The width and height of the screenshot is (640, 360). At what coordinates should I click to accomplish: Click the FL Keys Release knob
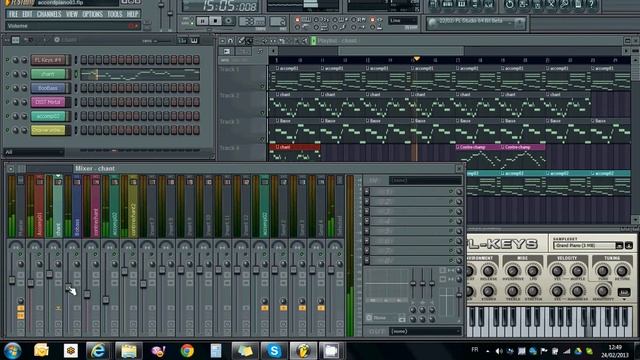(x=488, y=271)
